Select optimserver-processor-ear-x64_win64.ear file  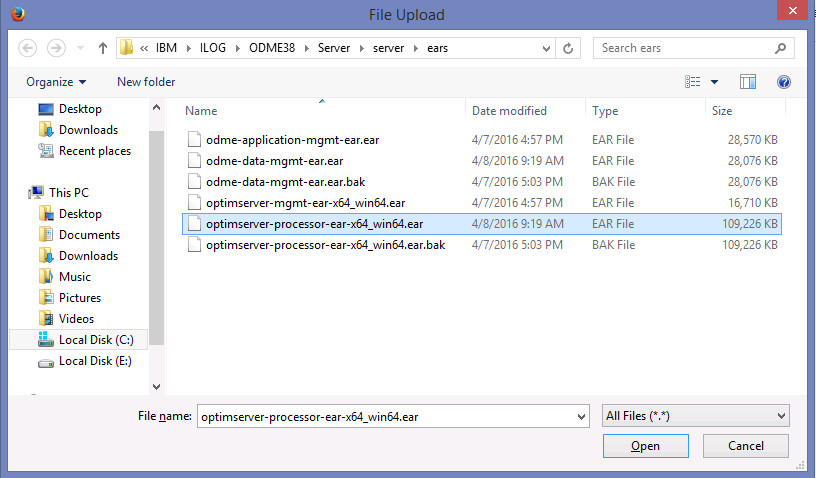314,224
